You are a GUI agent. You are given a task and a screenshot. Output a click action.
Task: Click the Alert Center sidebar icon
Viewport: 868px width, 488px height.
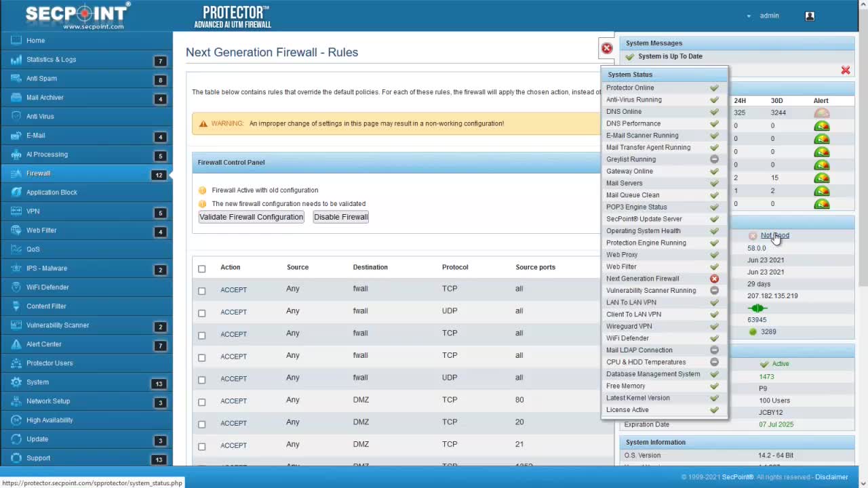point(16,344)
